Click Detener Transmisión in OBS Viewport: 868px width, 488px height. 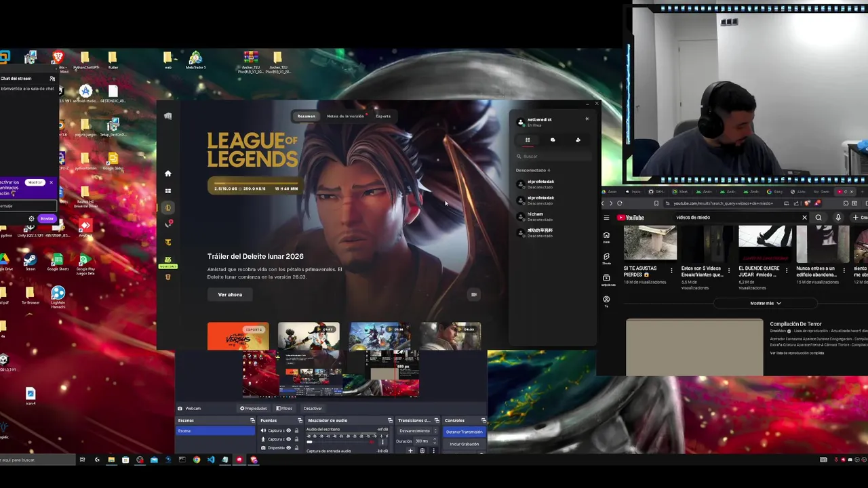pos(465,432)
